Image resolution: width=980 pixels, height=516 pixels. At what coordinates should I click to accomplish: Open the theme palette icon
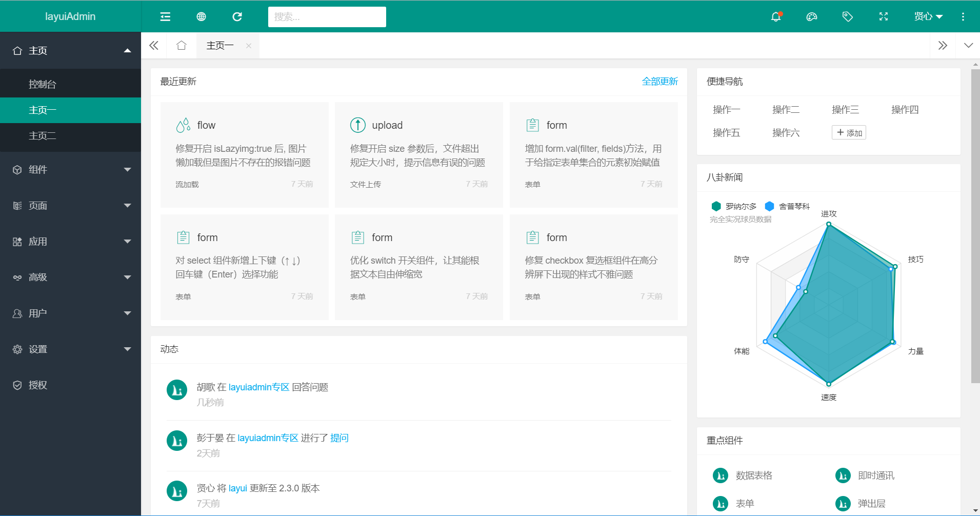[811, 17]
